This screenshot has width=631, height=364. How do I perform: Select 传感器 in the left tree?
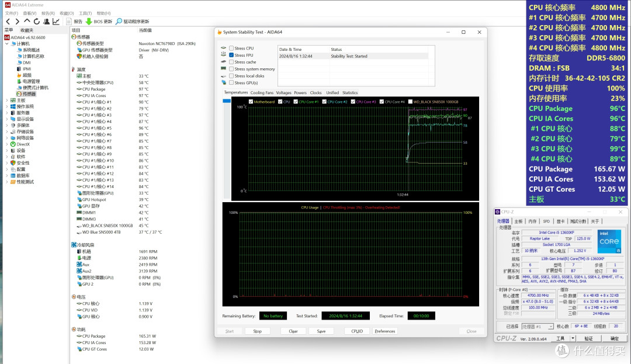[26, 93]
